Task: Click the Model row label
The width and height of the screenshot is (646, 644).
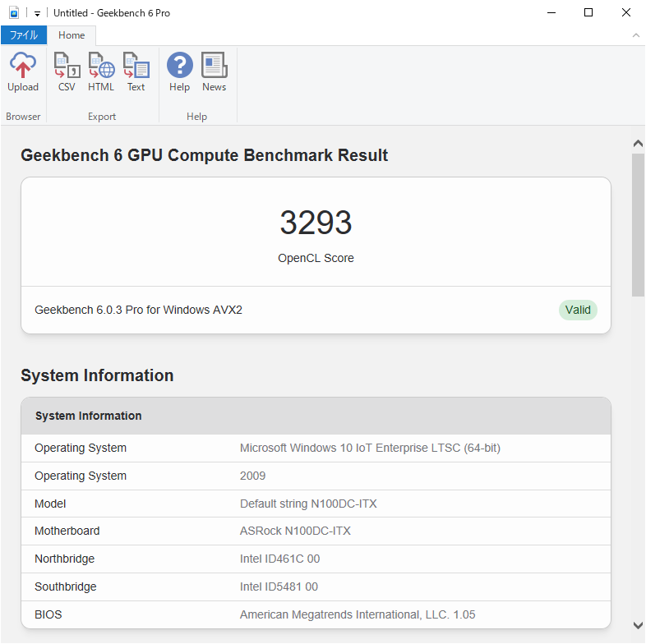Action: click(50, 504)
